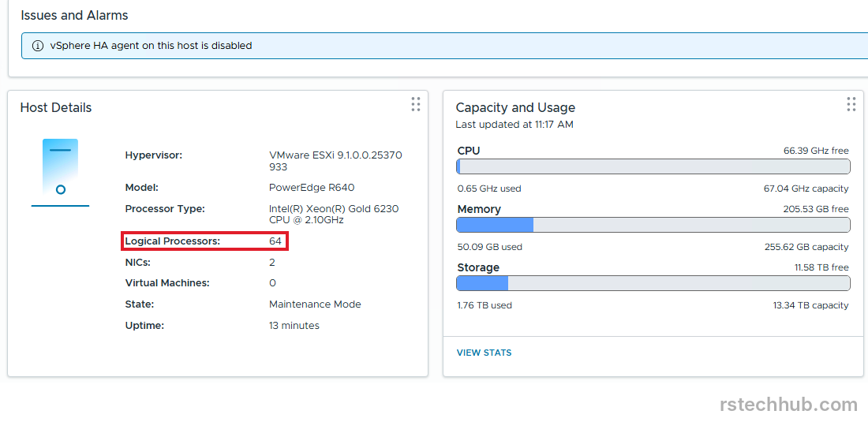Click the Uptime label
Viewport: 868px width, 422px height.
[x=145, y=326]
